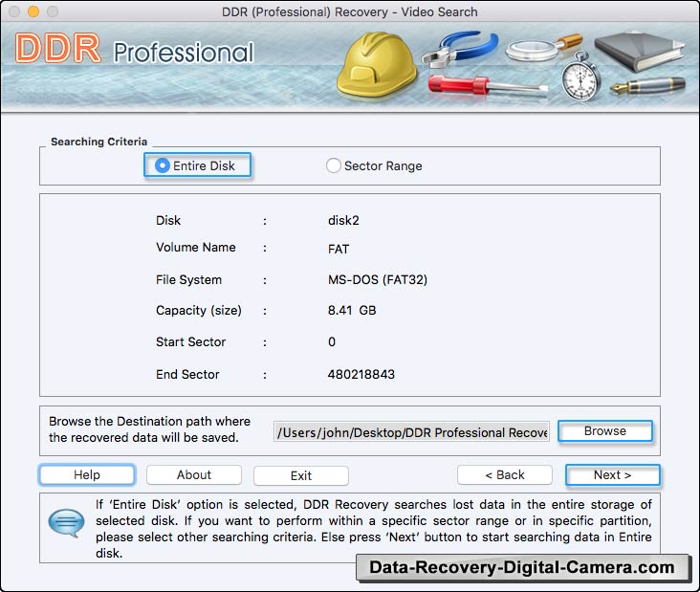Screen dimensions: 700x592
Task: Click the 'Capacity (size)' label
Action: (x=199, y=310)
